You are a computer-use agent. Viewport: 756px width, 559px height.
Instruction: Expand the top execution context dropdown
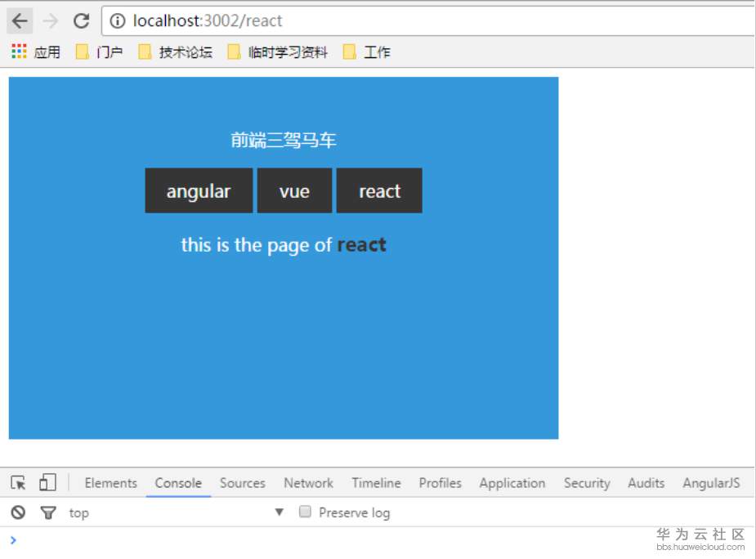pos(177,512)
